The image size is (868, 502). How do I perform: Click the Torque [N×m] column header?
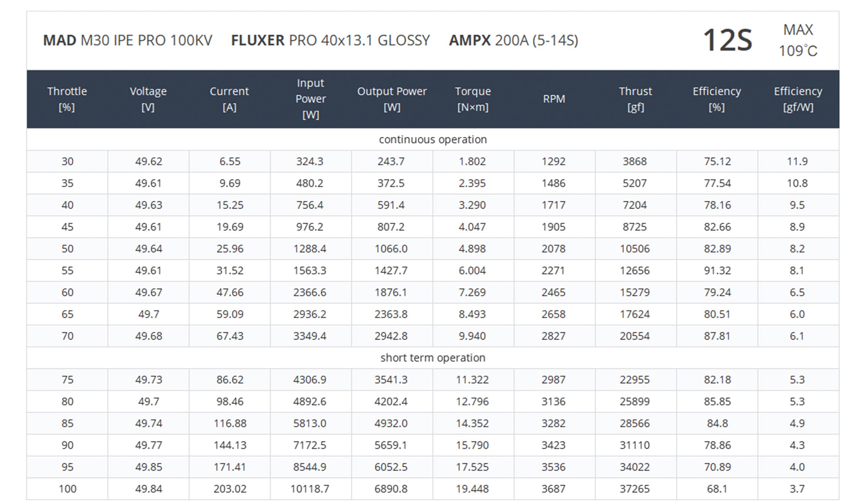[473, 99]
